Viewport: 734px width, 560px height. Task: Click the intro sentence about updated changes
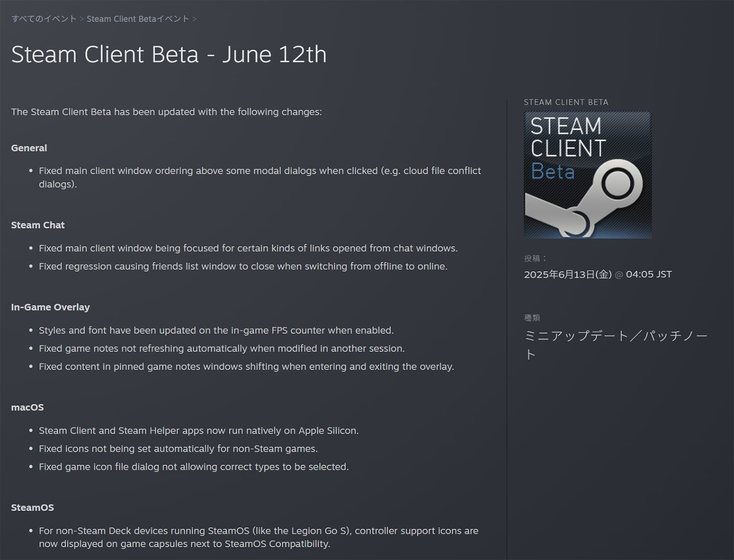tap(166, 112)
